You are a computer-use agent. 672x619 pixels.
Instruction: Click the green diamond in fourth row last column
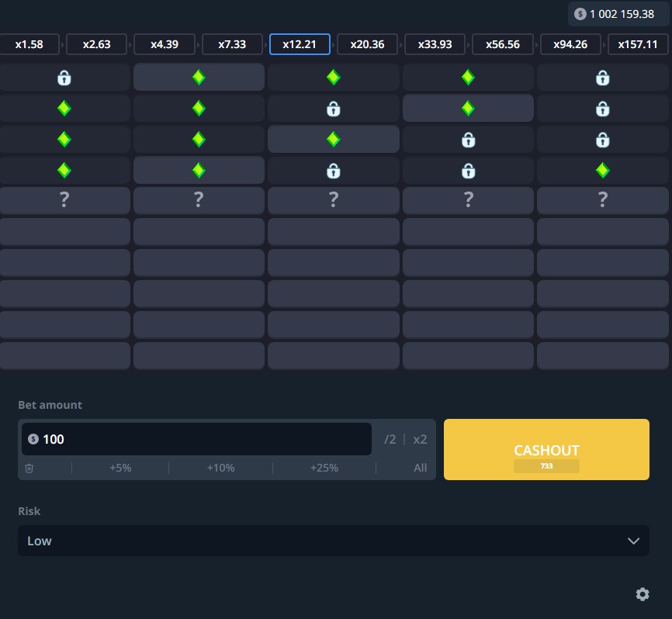[x=602, y=170]
